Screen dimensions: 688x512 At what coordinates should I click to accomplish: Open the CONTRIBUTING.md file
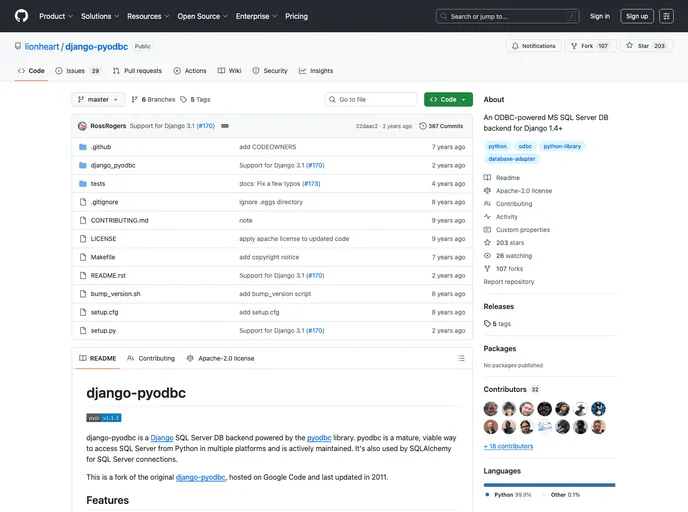(x=119, y=221)
